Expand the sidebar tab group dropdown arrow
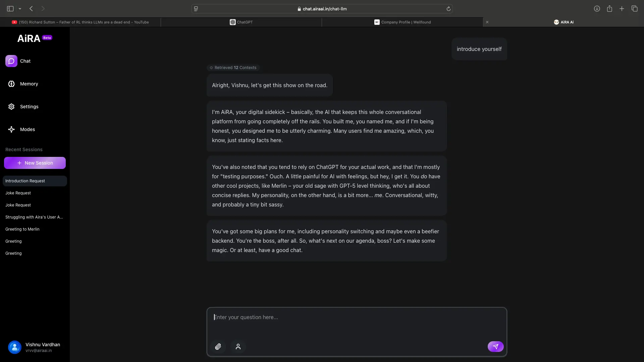The width and height of the screenshot is (644, 362). point(20,9)
